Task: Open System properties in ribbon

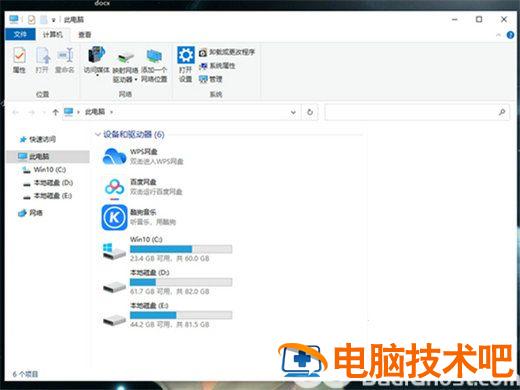Action: (x=217, y=66)
